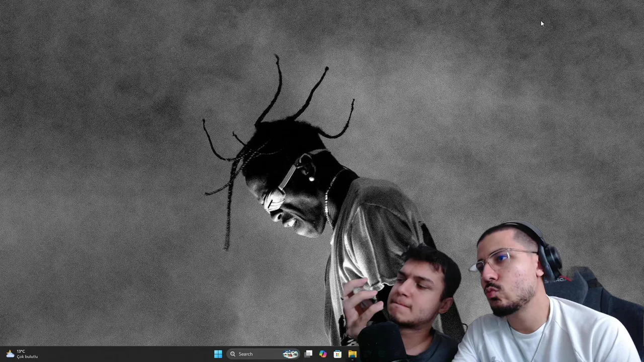Click the 'Çok bulutlu' weather text
The height and width of the screenshot is (362, 644).
click(27, 356)
